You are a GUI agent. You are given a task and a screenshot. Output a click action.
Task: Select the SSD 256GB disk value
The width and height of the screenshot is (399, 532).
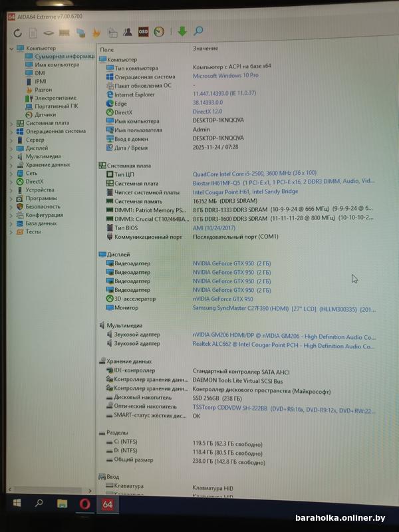pyautogui.click(x=217, y=398)
